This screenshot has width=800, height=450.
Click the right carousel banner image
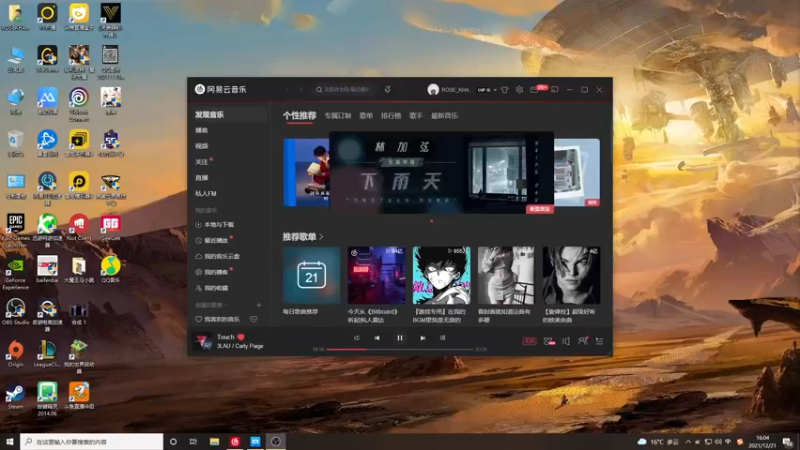(577, 172)
